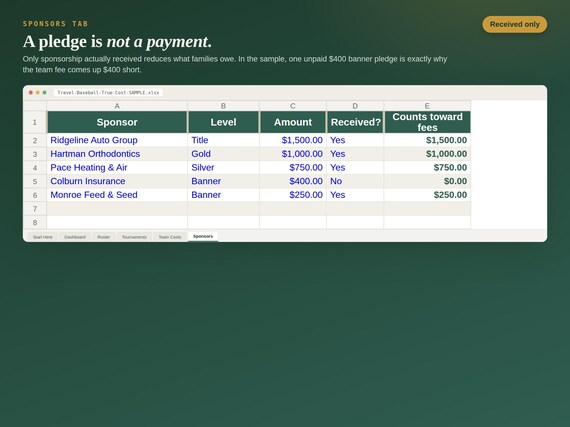Switch to the Dashboard sheet tab
This screenshot has height=427, width=570.
point(75,237)
